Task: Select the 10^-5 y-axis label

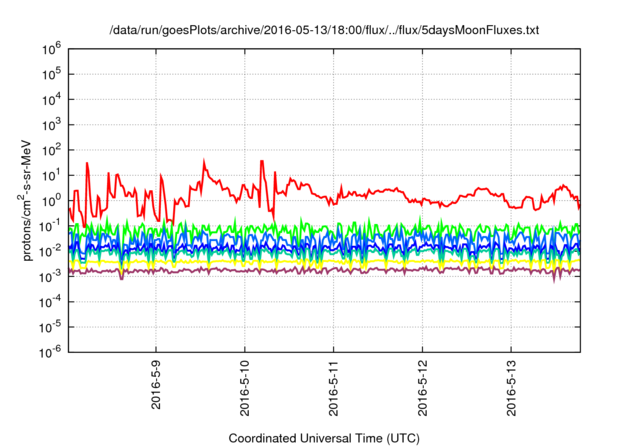Action: [x=50, y=328]
